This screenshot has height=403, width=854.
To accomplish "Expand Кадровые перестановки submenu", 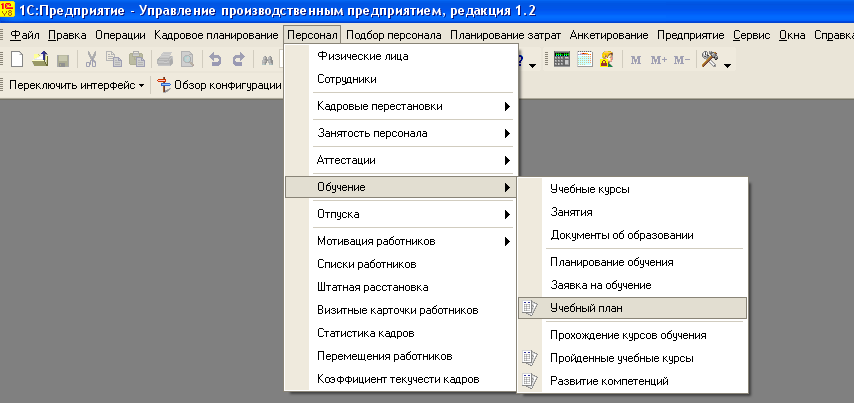I will click(400, 107).
